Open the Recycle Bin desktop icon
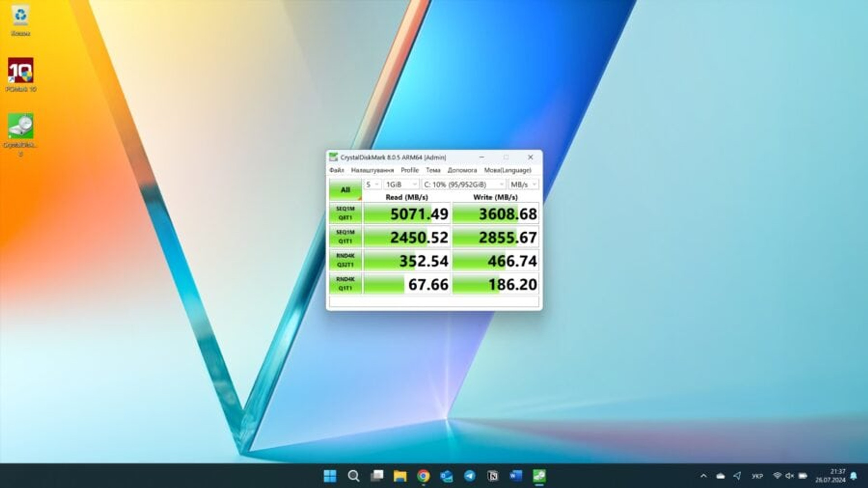868x488 pixels. 21,21
